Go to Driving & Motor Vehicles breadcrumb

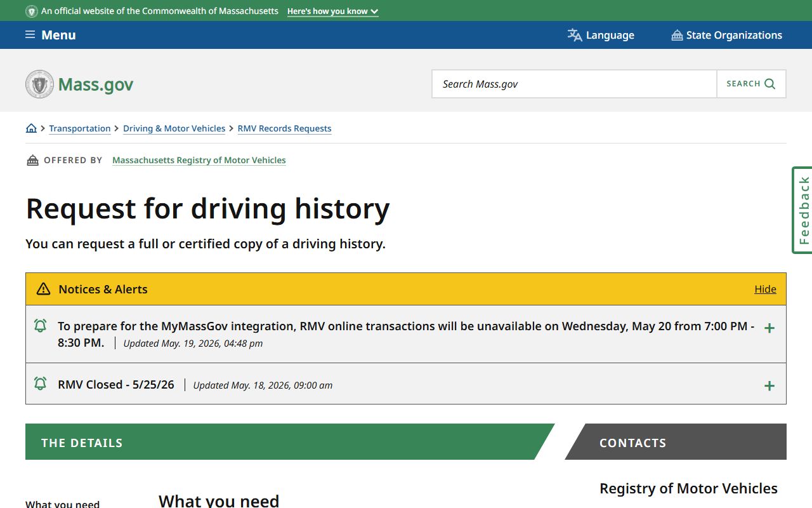(174, 128)
